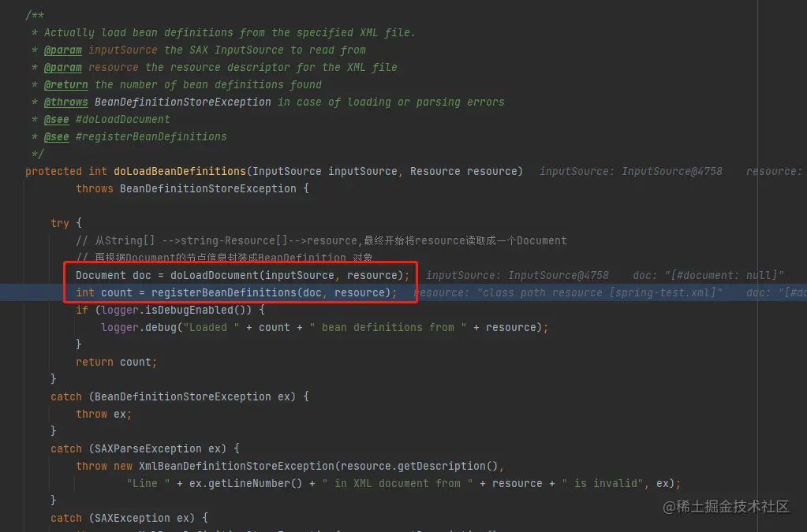Click the " is invalid" string literal
This screenshot has height=532, width=807.
click(602, 484)
